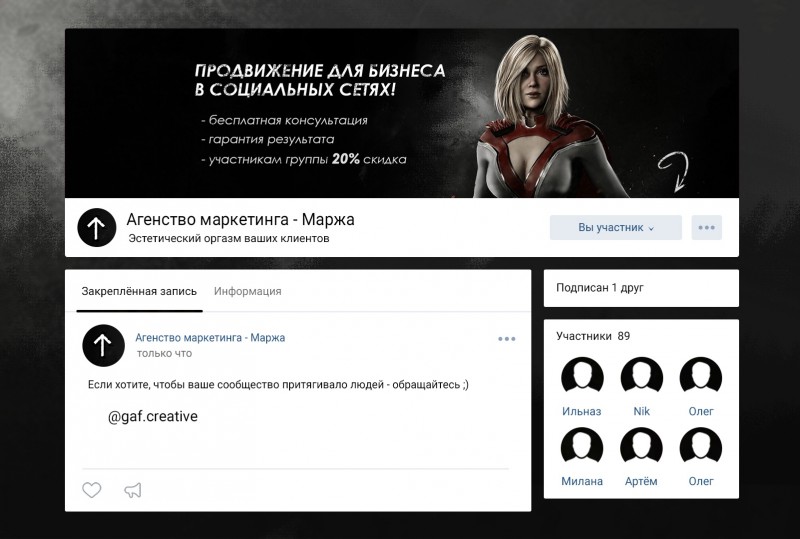Viewport: 800px width, 539px height.
Task: Click the share megaphone icon under the post
Action: [133, 491]
